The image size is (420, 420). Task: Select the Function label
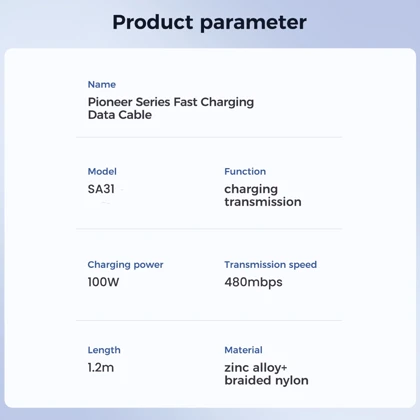pos(245,171)
